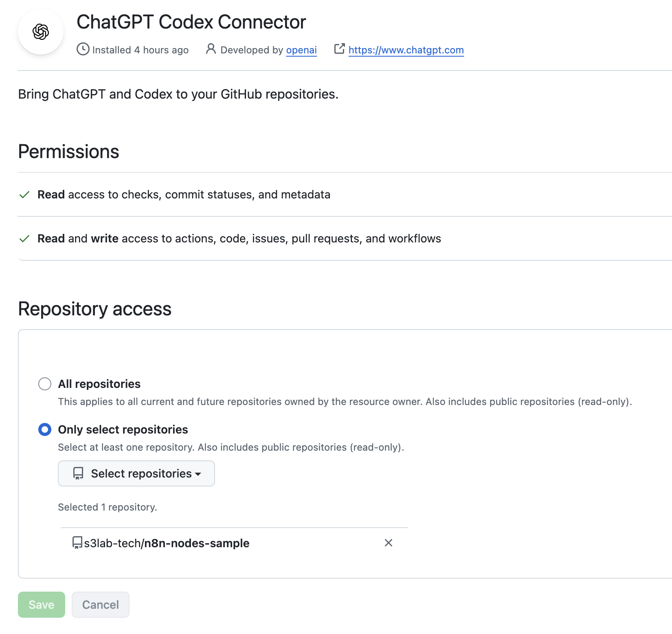Open the openai developer link
The image size is (672, 634).
301,50
